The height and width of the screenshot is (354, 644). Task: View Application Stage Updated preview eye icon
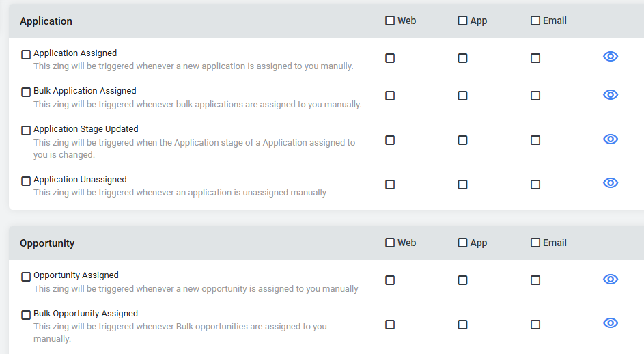click(x=611, y=139)
